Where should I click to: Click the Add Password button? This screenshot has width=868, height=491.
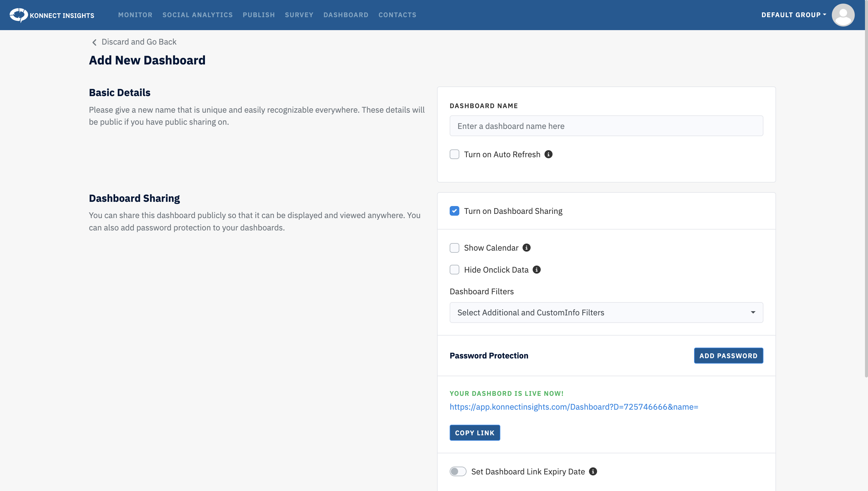tap(728, 355)
